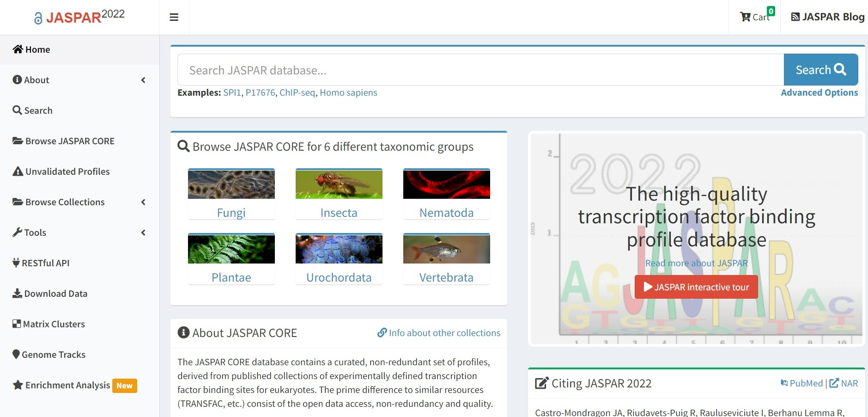Click the Browse Collections folder icon

(x=18, y=202)
